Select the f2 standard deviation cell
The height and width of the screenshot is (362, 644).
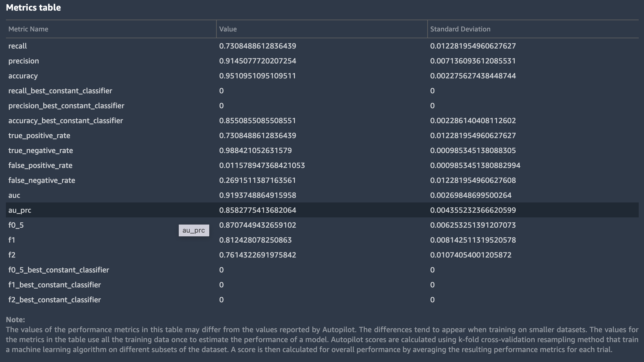point(471,255)
